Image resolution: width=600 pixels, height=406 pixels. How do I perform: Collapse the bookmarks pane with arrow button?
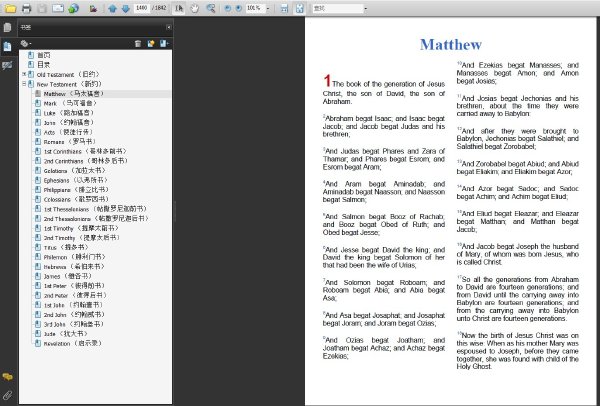[x=169, y=27]
